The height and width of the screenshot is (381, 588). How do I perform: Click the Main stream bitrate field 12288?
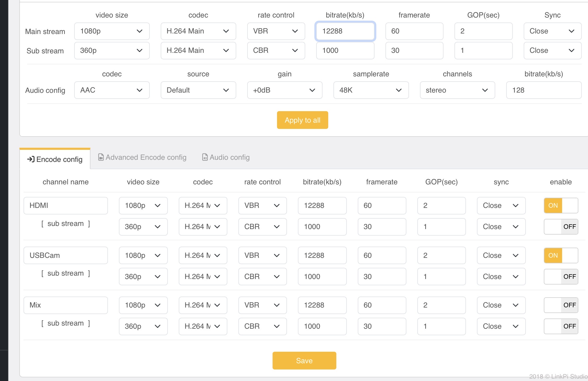click(x=345, y=31)
